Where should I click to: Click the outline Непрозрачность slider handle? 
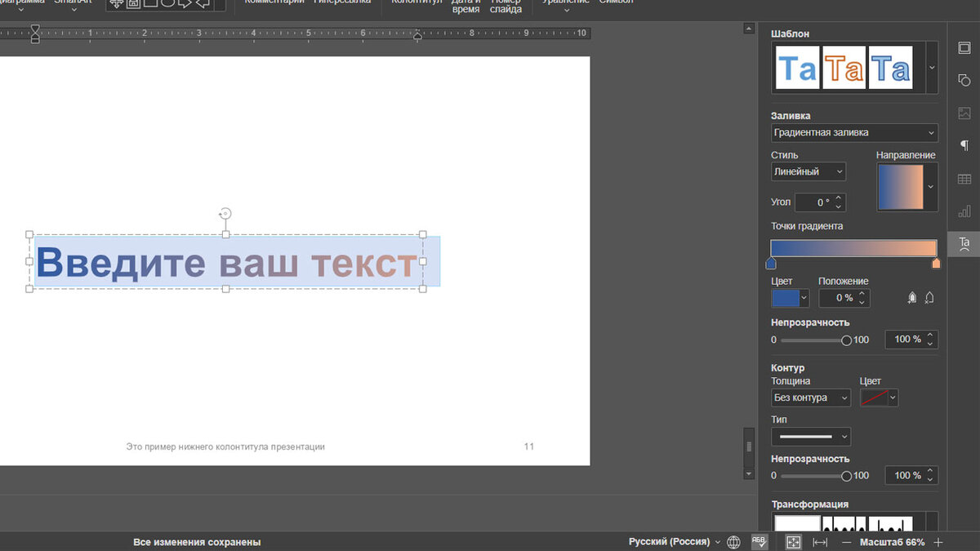846,476
